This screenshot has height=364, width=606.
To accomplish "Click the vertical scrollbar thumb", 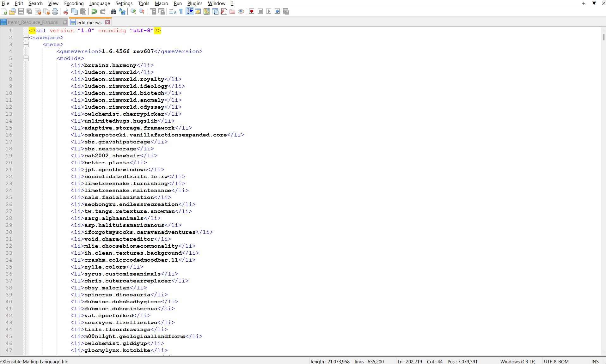I will [x=603, y=37].
